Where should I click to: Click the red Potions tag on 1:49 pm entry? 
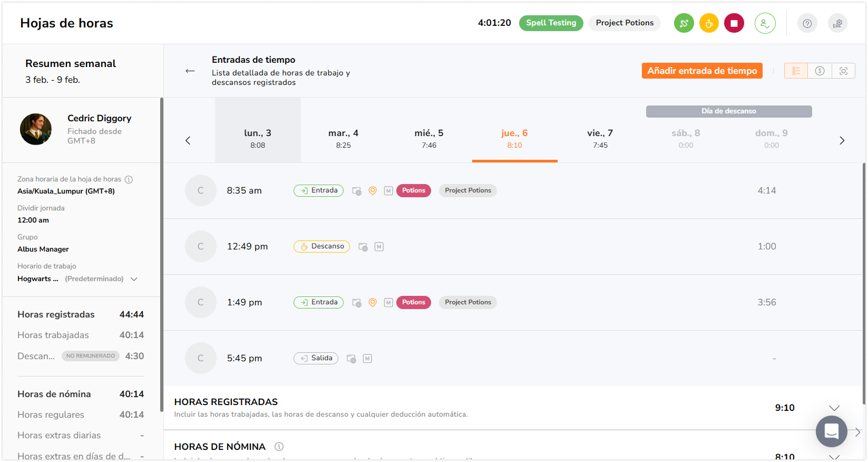414,302
